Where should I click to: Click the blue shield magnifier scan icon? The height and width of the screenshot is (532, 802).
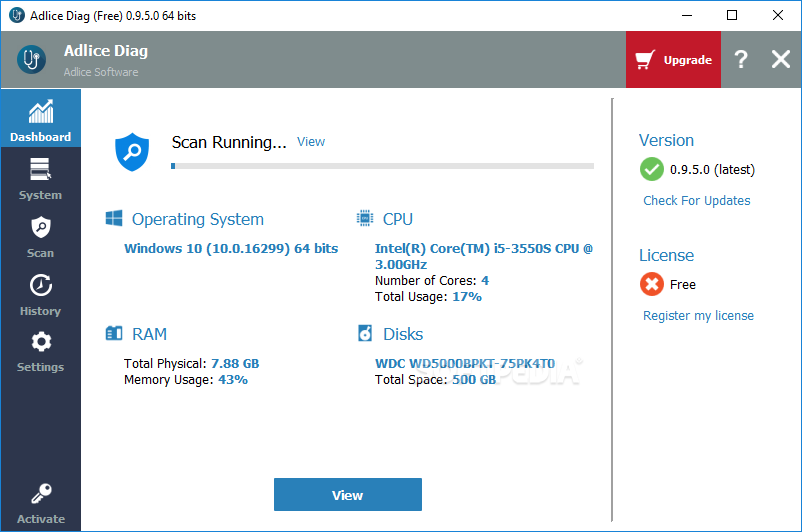click(x=132, y=152)
